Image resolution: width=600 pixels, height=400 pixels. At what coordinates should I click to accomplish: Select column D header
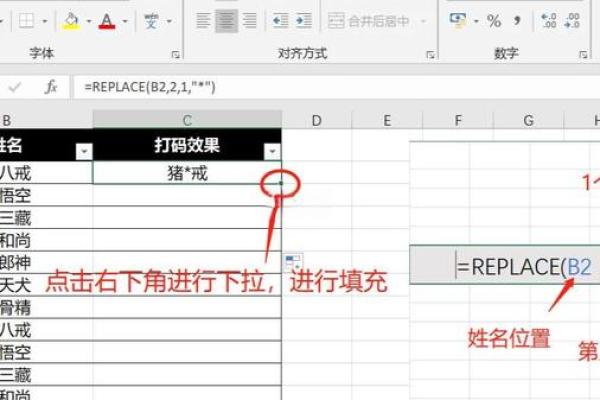tap(316, 121)
